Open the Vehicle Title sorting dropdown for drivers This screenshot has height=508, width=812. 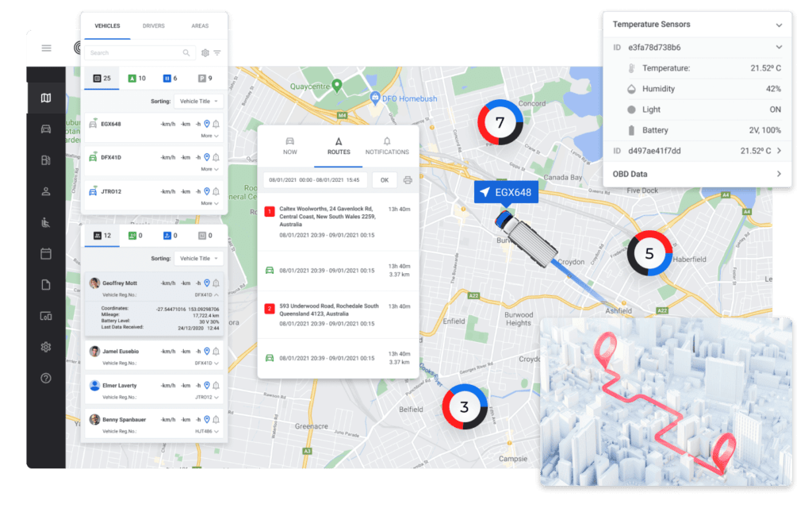click(199, 258)
